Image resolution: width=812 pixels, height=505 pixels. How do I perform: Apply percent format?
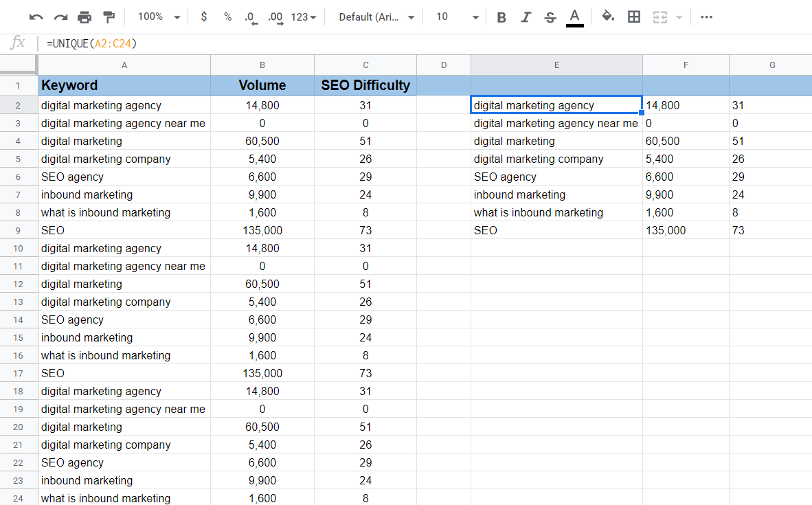227,17
